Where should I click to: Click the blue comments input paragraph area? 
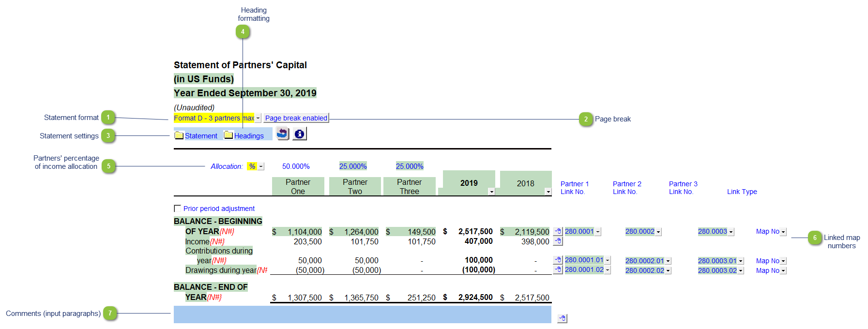coord(362,314)
